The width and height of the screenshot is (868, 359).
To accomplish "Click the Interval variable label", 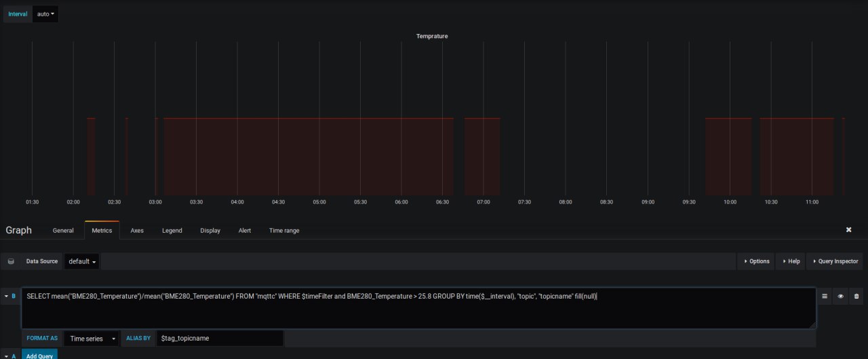I will click(18, 14).
